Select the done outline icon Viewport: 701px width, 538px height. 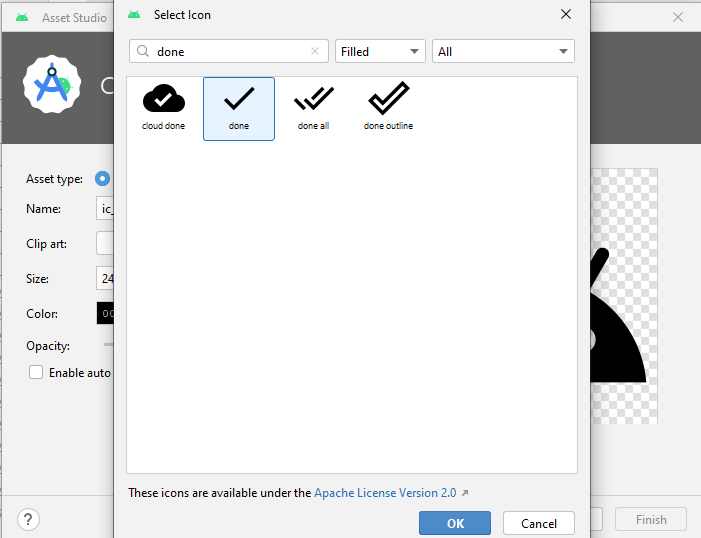click(x=388, y=107)
